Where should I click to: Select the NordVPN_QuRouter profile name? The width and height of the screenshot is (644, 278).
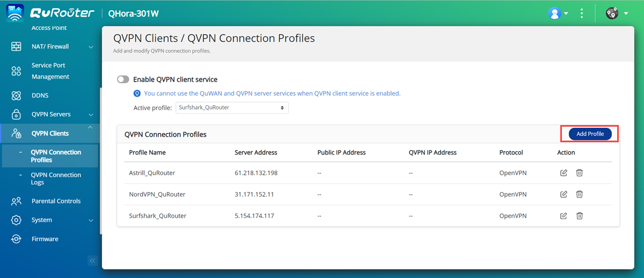pos(157,194)
